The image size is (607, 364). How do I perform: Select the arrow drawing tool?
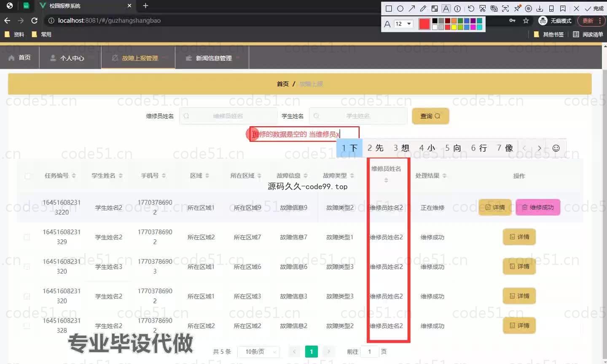411,8
